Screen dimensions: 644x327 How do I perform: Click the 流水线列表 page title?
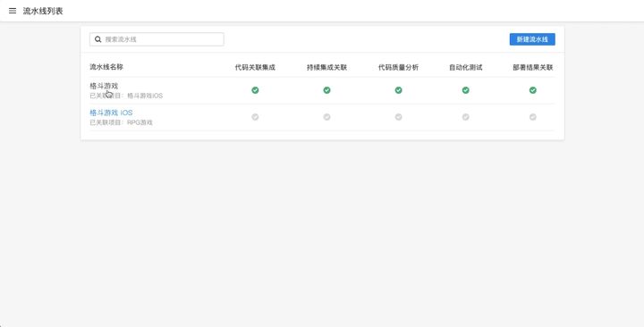[x=43, y=11]
